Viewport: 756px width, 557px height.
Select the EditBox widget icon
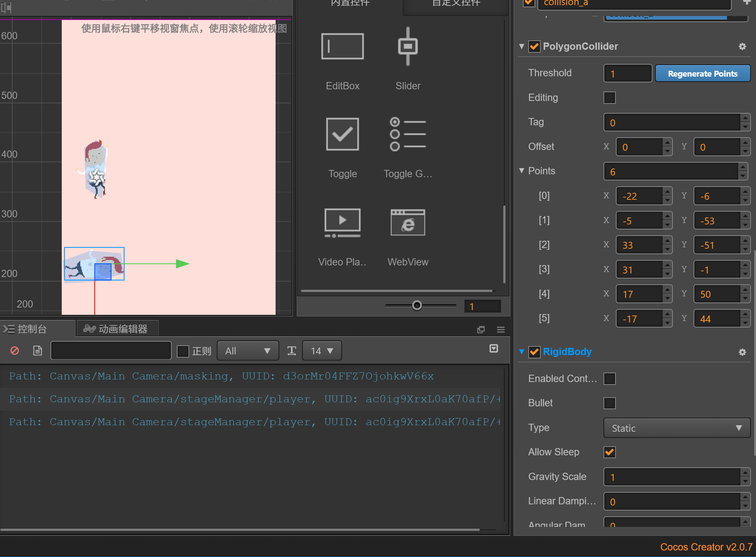pyautogui.click(x=342, y=46)
